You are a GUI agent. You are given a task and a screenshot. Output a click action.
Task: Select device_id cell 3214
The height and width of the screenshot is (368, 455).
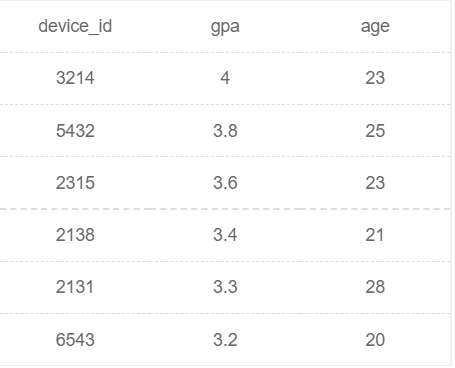pyautogui.click(x=75, y=78)
